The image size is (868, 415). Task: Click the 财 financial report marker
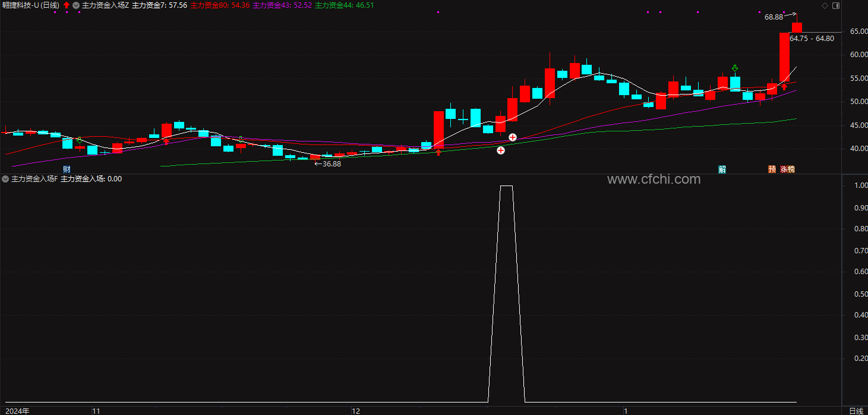point(67,169)
